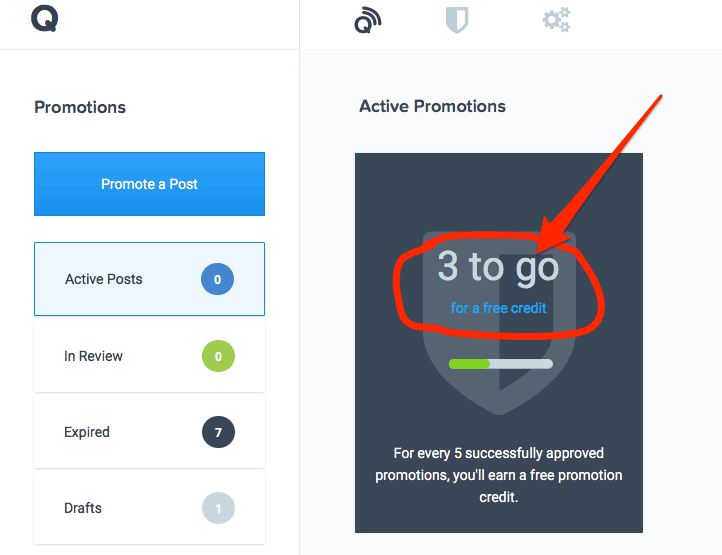Open settings via the gears icon
722x555 pixels.
(x=557, y=20)
